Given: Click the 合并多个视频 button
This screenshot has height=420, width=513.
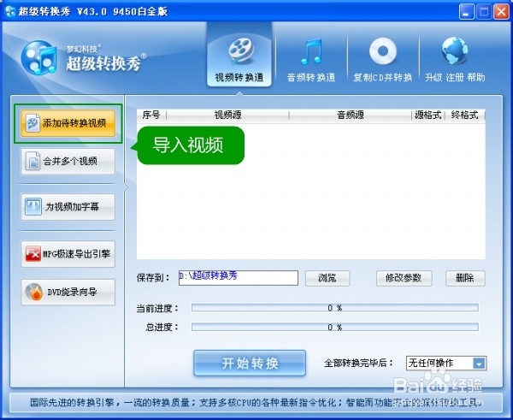Looking at the screenshot, I should tap(68, 162).
